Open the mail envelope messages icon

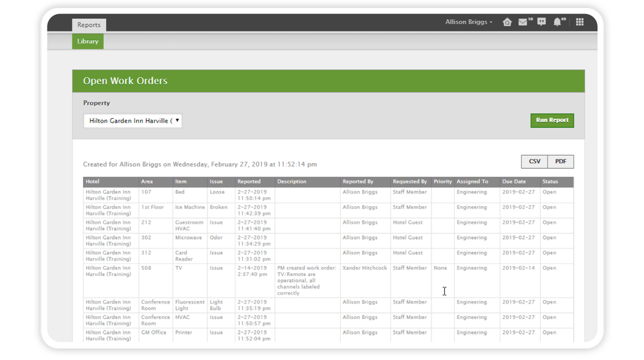[x=523, y=22]
